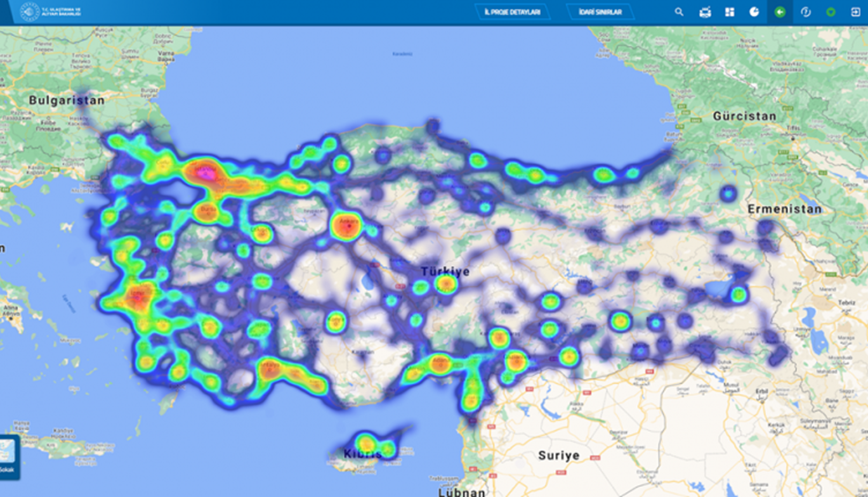This screenshot has width=868, height=497.
Task: Click the Bulgaristan country label
Action: [x=66, y=100]
